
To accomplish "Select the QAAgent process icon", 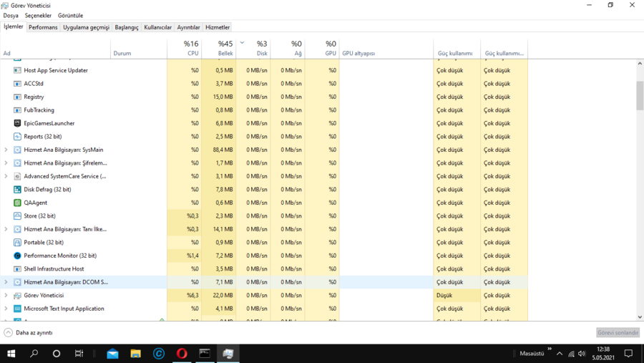I will pyautogui.click(x=17, y=203).
